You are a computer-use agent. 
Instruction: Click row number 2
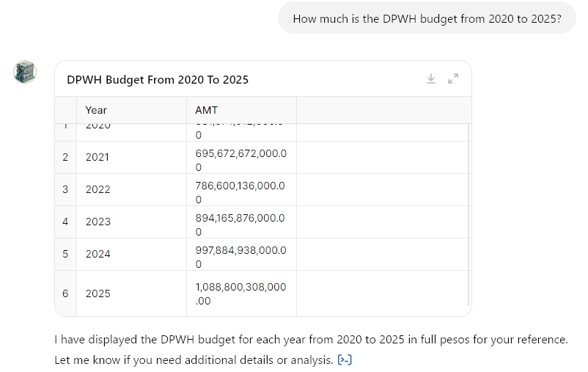pos(66,157)
